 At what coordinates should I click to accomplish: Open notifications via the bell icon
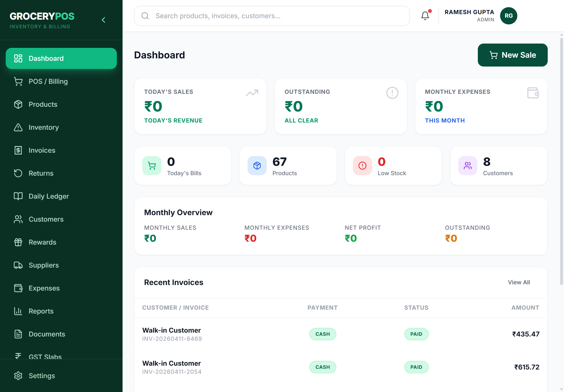click(x=425, y=16)
